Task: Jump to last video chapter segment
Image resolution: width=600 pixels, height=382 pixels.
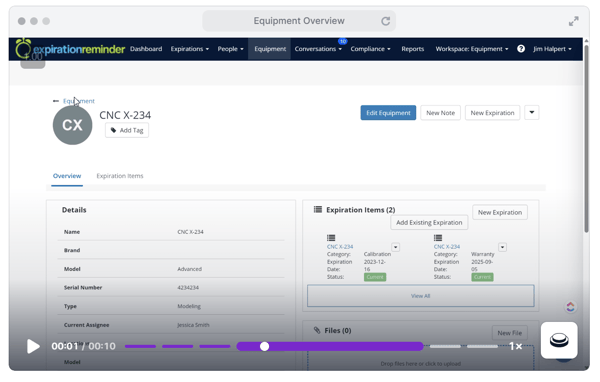Action: [482, 346]
